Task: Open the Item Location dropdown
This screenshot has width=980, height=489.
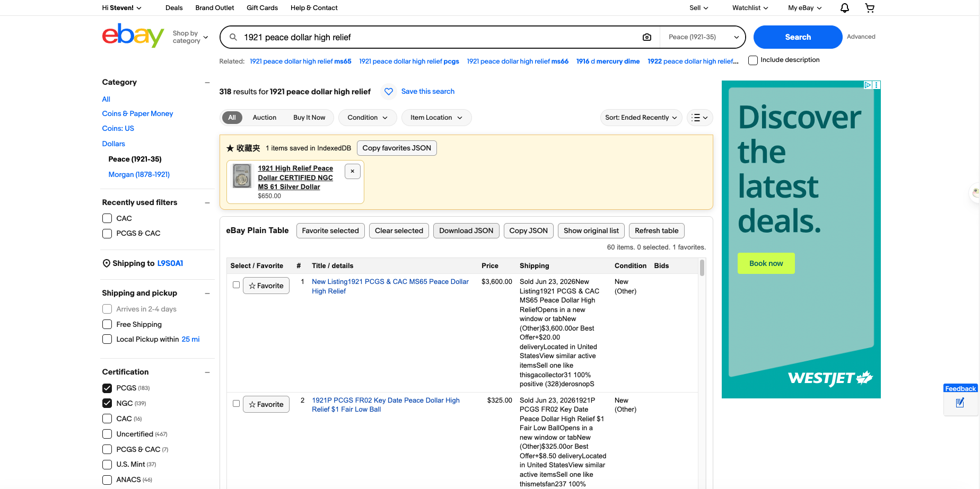Action: tap(436, 118)
